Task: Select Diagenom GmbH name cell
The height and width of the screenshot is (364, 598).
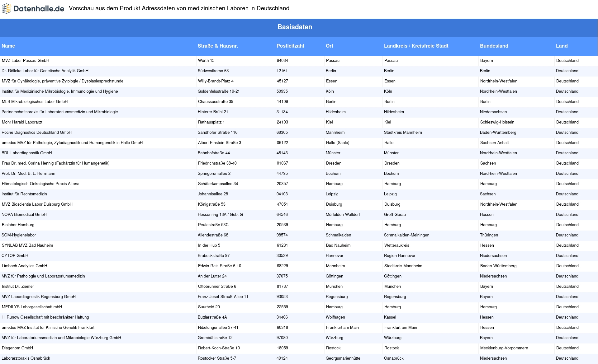Action: tap(17, 348)
